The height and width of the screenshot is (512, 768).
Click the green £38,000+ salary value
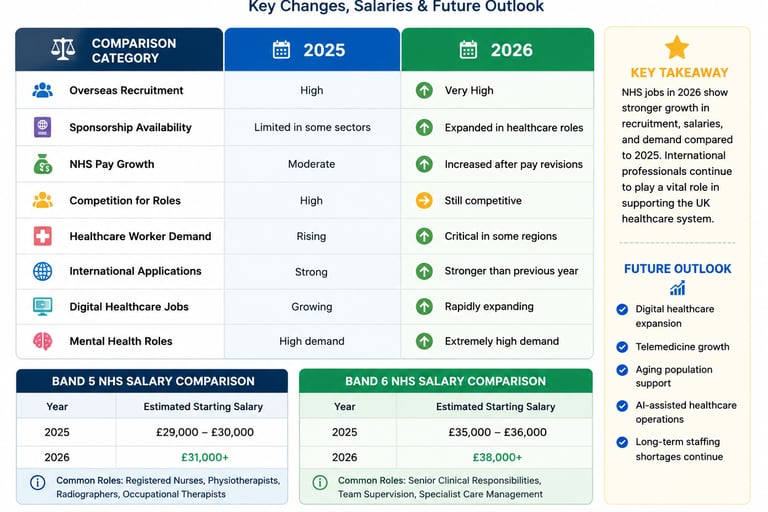497,457
